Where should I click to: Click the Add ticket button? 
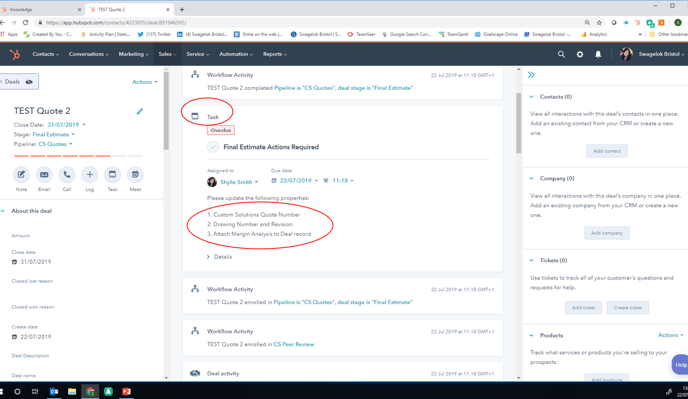click(x=584, y=308)
